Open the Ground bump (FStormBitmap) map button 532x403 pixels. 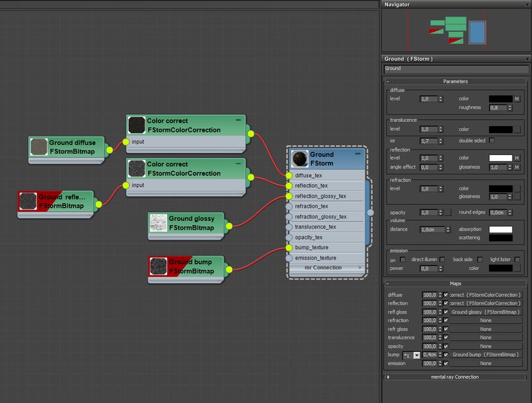pyautogui.click(x=485, y=355)
